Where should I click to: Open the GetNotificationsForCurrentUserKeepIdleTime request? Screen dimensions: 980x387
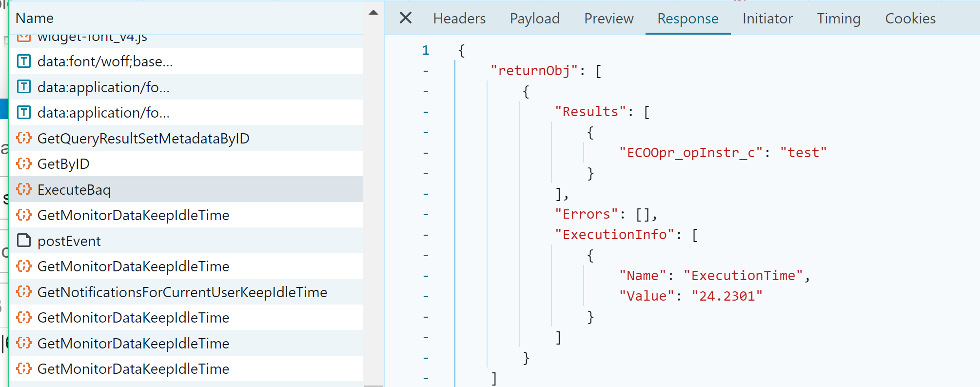click(182, 292)
